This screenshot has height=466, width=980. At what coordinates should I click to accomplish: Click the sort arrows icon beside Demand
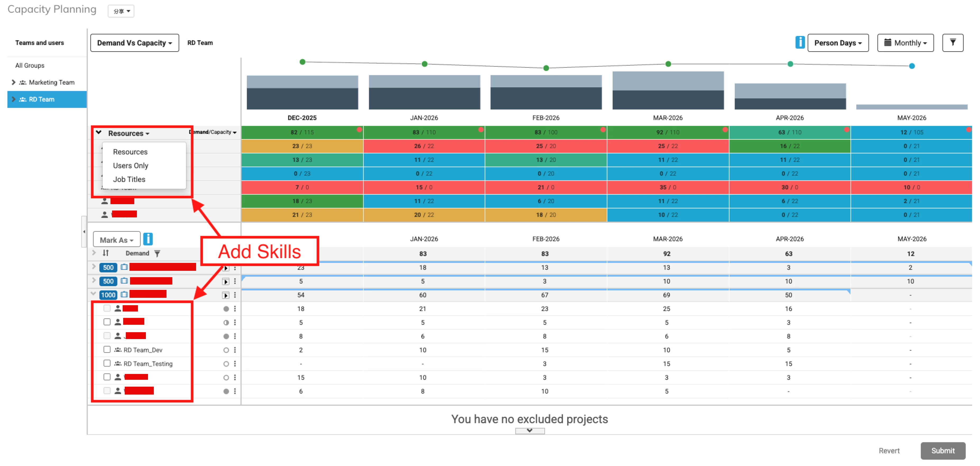(x=106, y=253)
